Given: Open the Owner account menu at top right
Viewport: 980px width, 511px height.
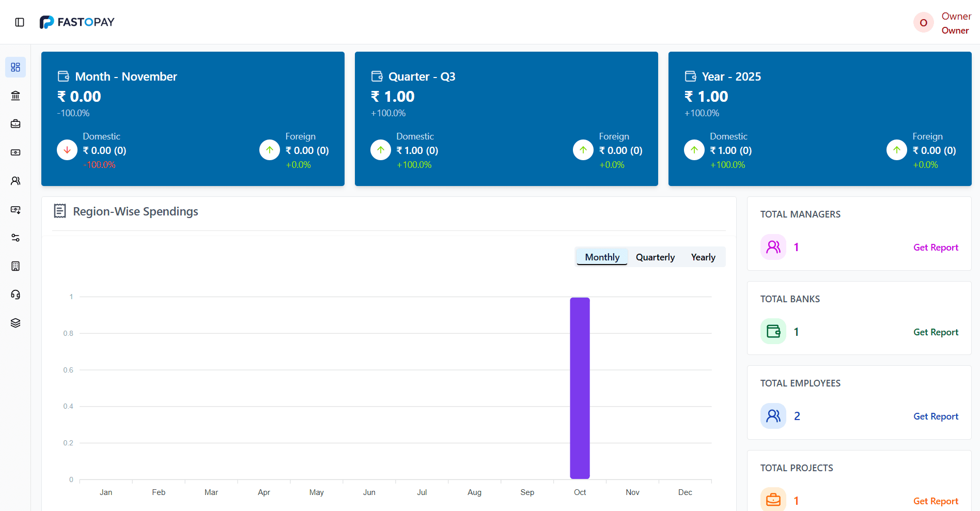Looking at the screenshot, I should coord(941,22).
